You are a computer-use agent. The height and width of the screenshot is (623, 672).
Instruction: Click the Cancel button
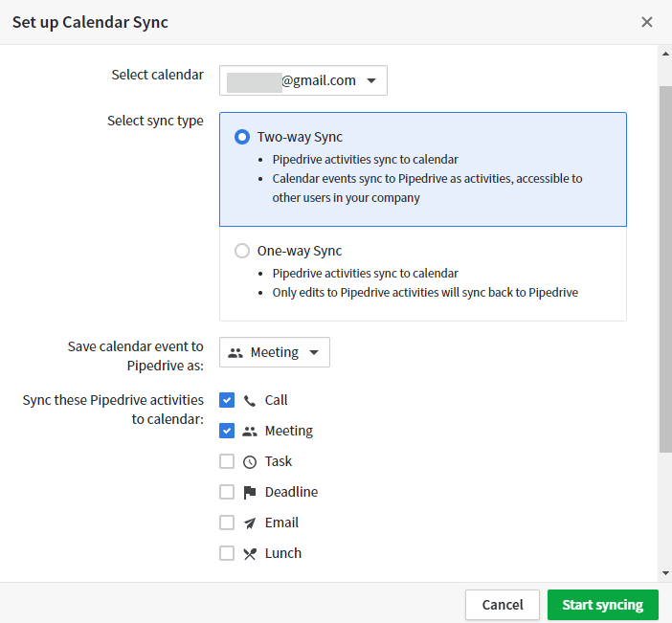pyautogui.click(x=503, y=605)
